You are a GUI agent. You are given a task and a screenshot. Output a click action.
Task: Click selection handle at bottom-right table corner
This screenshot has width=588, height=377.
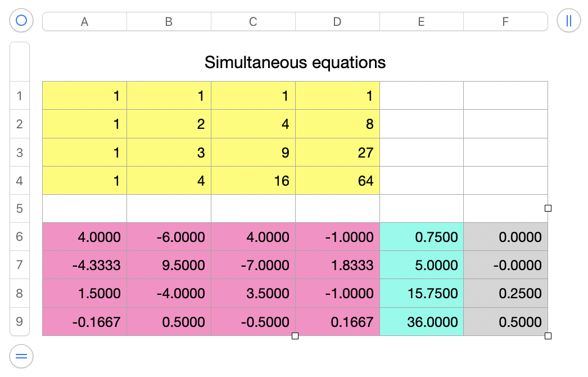548,336
